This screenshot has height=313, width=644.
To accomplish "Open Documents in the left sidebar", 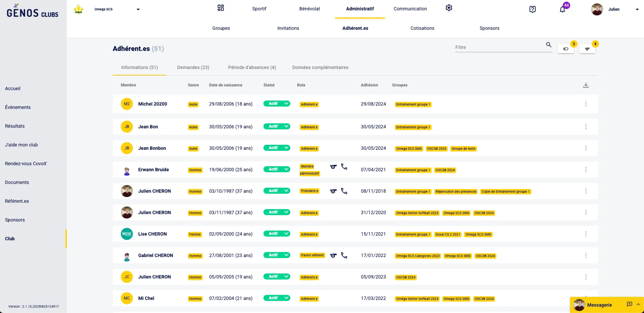I will pos(17,182).
